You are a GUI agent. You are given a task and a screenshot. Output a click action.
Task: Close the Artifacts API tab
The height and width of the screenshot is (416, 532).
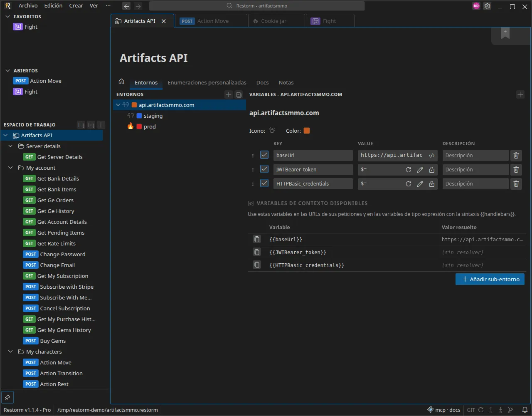pos(164,21)
